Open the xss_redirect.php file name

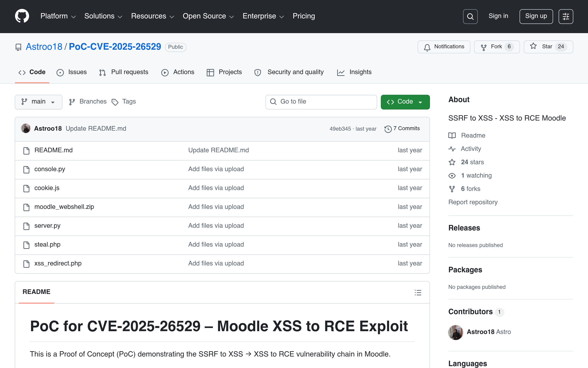[58, 264]
